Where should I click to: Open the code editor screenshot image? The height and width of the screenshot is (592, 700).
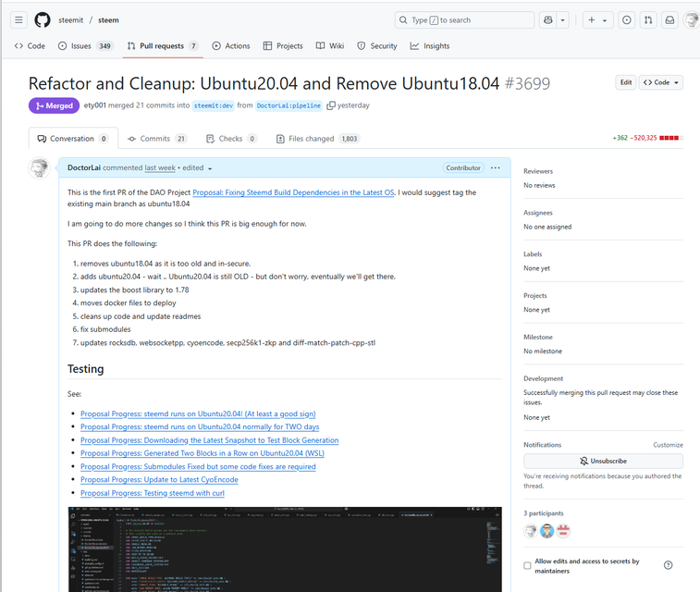(285, 549)
